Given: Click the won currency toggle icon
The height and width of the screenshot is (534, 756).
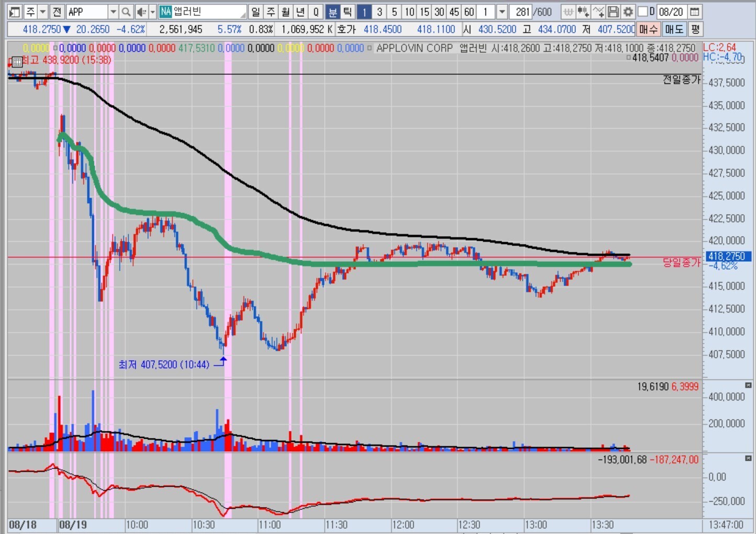Looking at the screenshot, I should tap(568, 12).
